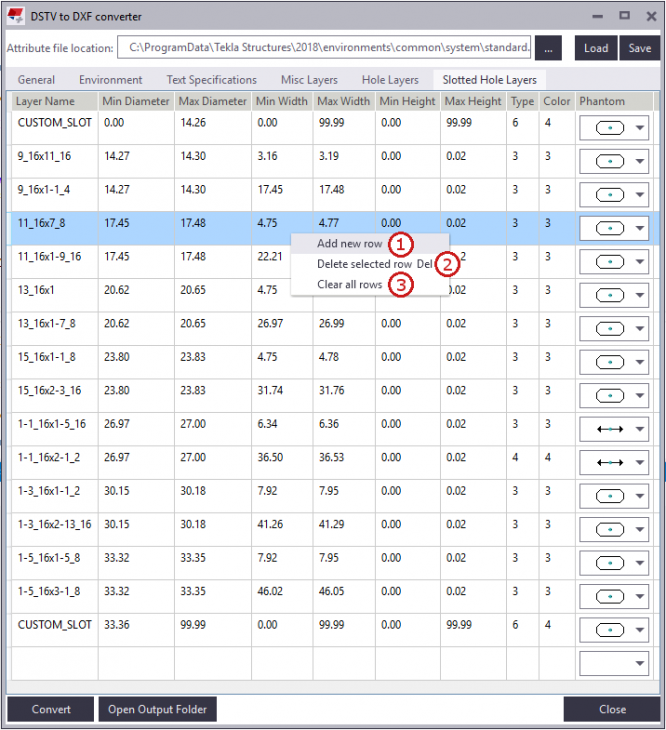Open the Hole Layers tab
The height and width of the screenshot is (730, 666).
pos(390,80)
